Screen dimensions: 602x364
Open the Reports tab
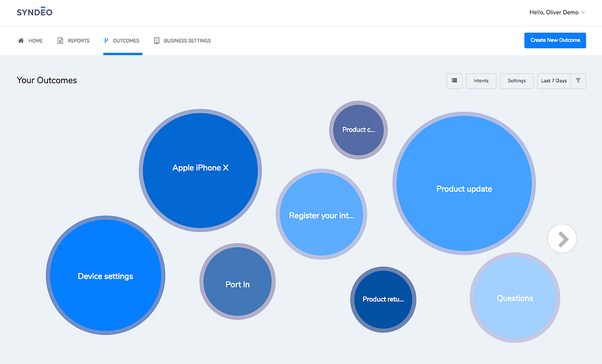click(x=73, y=40)
